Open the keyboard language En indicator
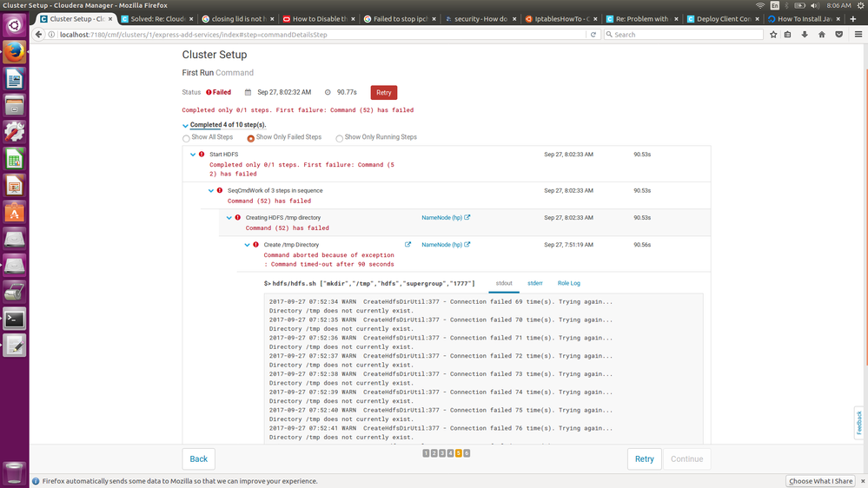Image resolution: width=868 pixels, height=488 pixels. tap(774, 5)
